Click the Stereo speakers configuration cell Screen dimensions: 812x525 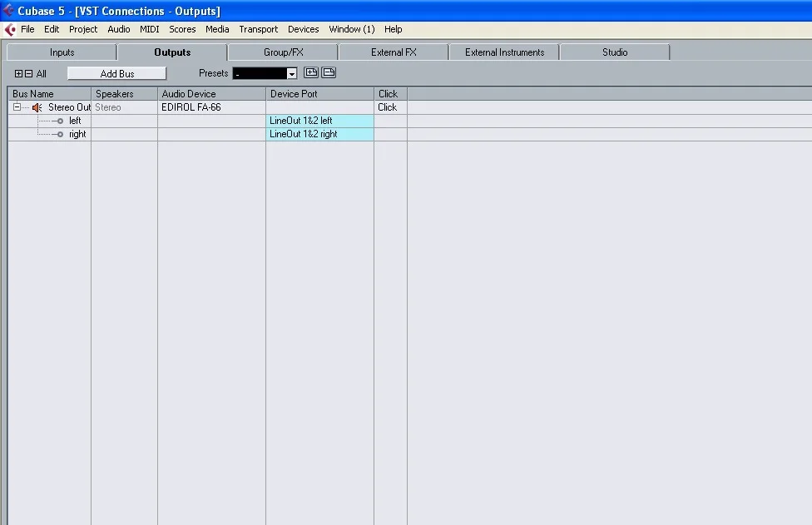point(124,107)
